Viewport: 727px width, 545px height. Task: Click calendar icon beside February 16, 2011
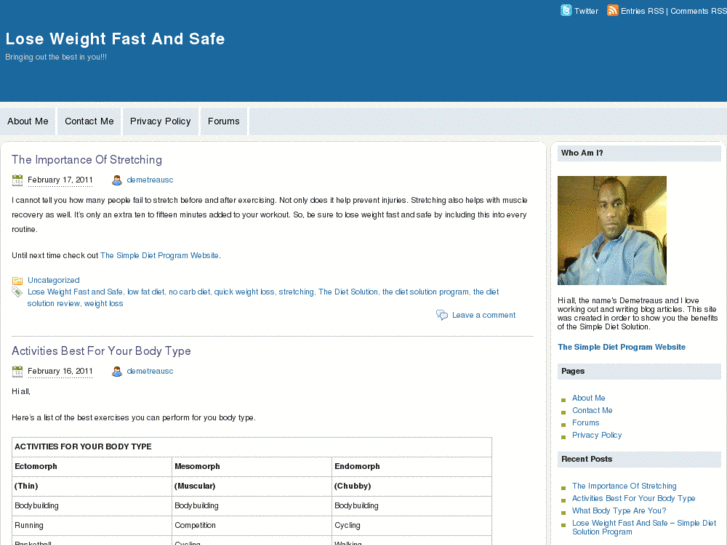tap(18, 371)
